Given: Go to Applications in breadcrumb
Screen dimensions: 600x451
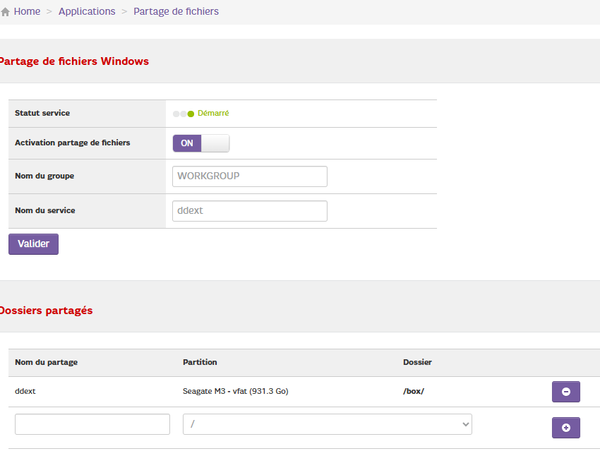Looking at the screenshot, I should (x=86, y=11).
